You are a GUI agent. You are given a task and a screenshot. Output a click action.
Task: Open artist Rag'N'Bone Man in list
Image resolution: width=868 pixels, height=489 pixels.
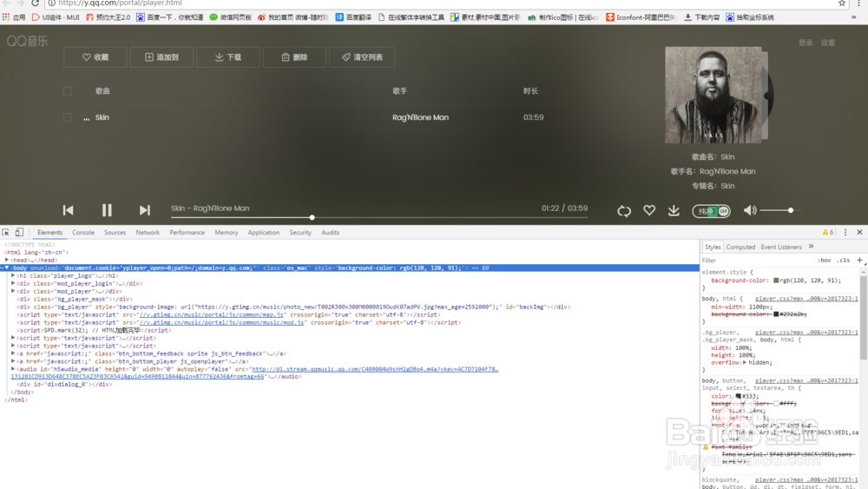click(420, 117)
